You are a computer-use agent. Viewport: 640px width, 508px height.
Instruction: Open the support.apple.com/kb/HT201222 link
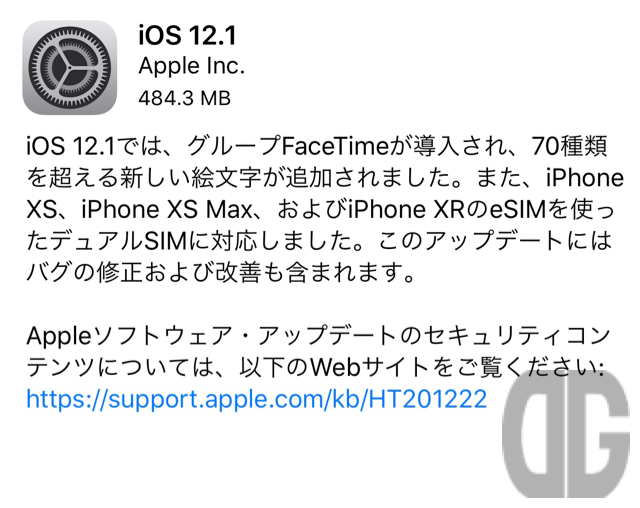pos(257,399)
